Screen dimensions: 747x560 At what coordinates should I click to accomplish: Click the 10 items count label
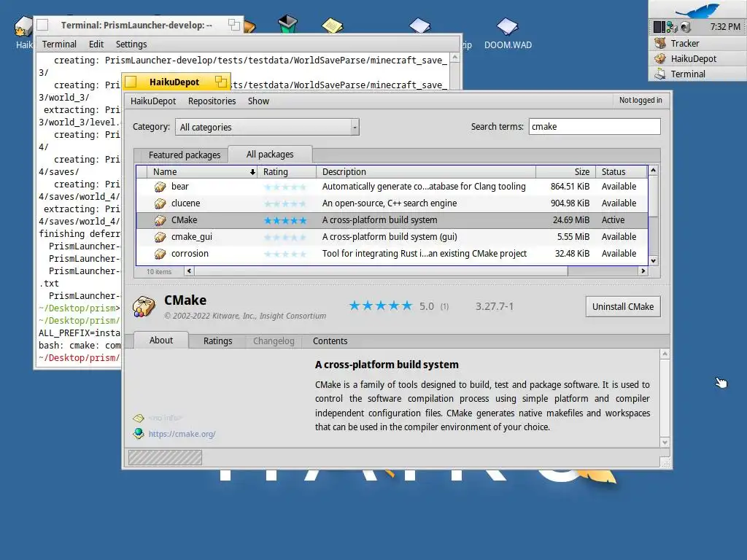pyautogui.click(x=158, y=271)
